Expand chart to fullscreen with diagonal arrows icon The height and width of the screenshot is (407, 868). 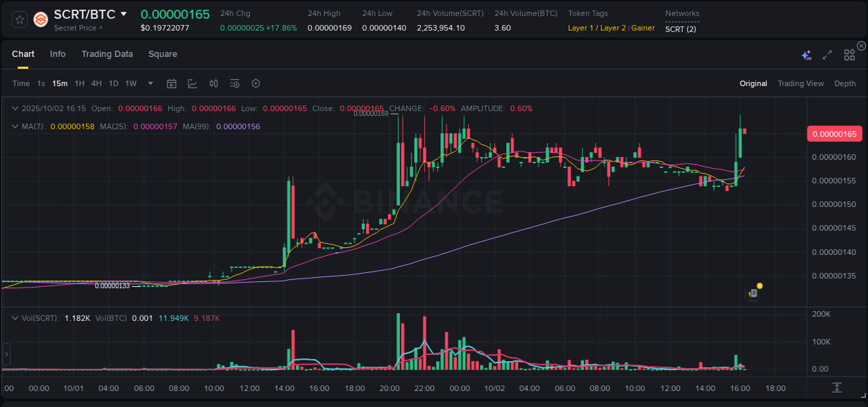(x=826, y=55)
